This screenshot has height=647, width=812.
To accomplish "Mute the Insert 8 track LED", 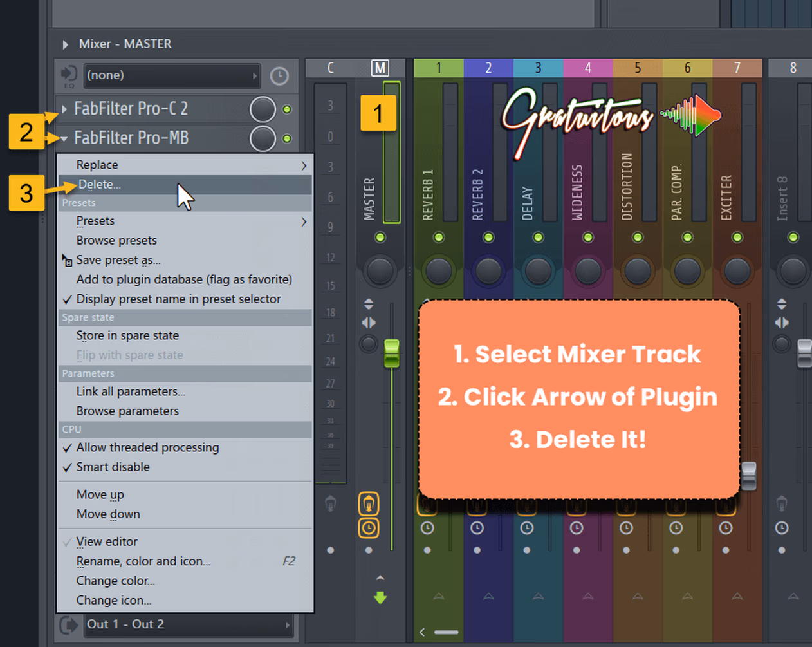I will click(x=793, y=238).
